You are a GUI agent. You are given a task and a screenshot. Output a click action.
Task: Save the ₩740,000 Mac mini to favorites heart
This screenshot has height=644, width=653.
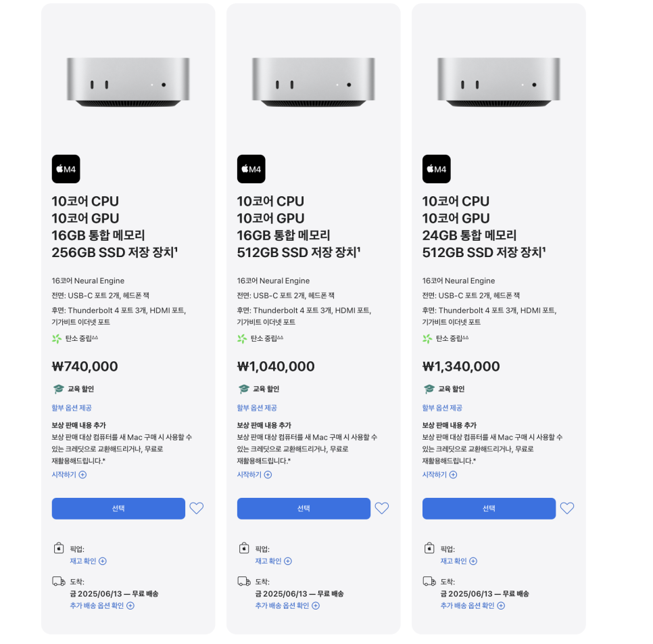197,508
